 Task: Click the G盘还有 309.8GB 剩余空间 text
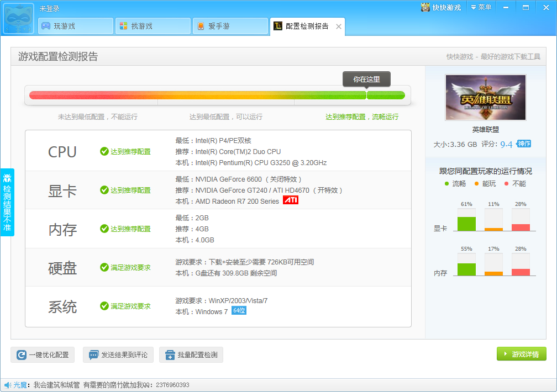click(237, 273)
